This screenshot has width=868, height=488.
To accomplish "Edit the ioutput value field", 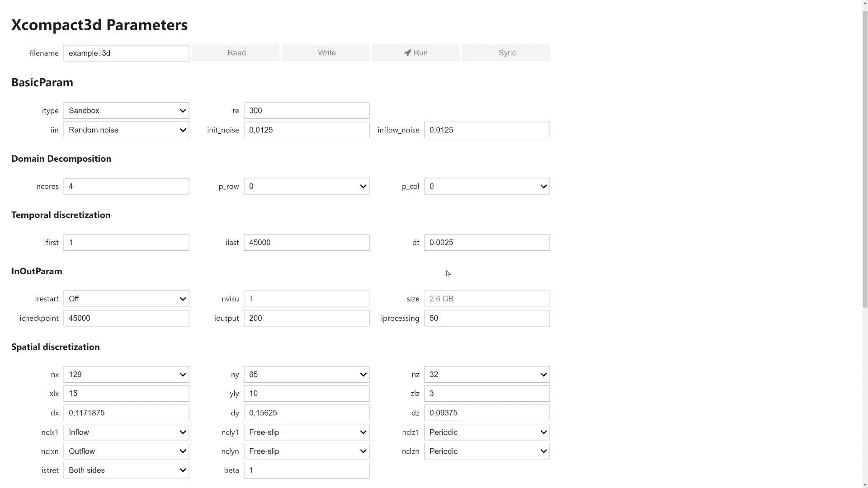I will [306, 318].
